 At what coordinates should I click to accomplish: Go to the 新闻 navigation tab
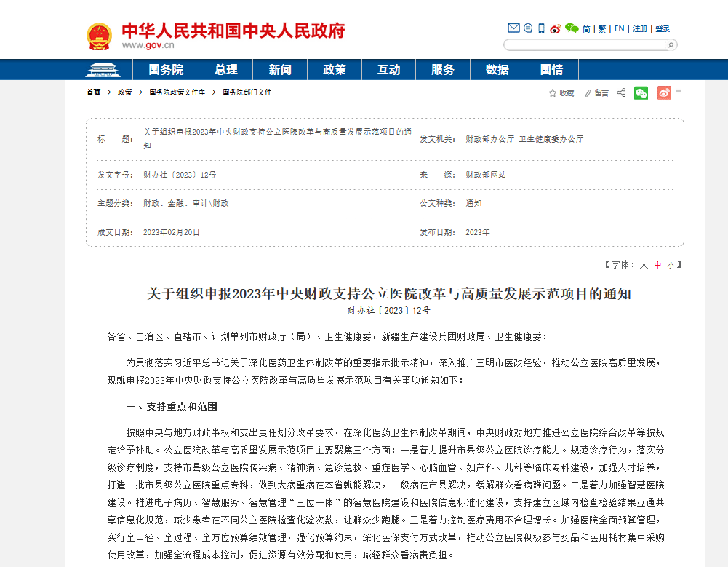[x=280, y=70]
